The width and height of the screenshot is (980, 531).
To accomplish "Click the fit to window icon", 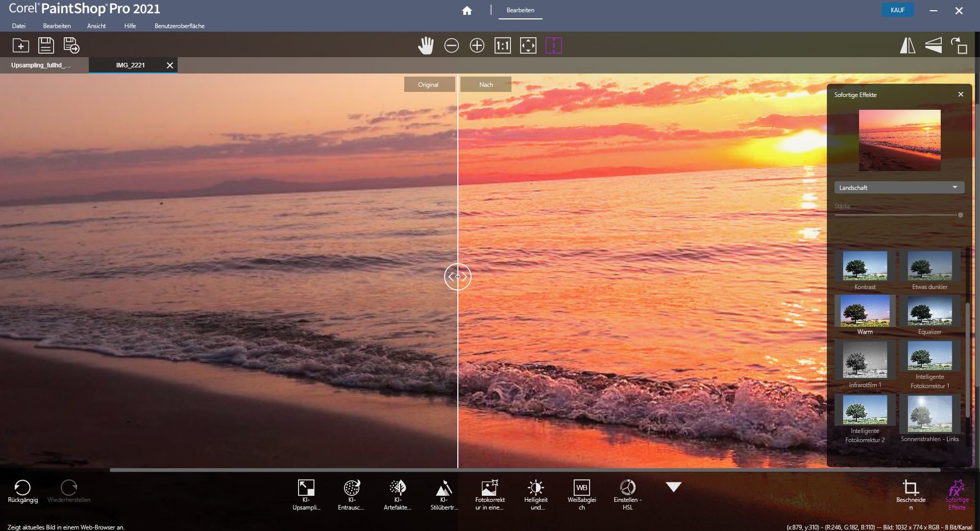I will tap(528, 46).
